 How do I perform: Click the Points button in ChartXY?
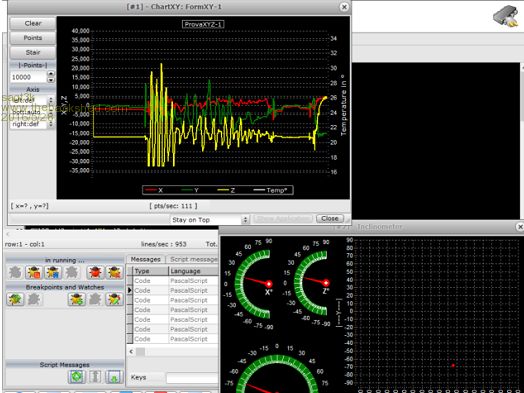click(32, 38)
